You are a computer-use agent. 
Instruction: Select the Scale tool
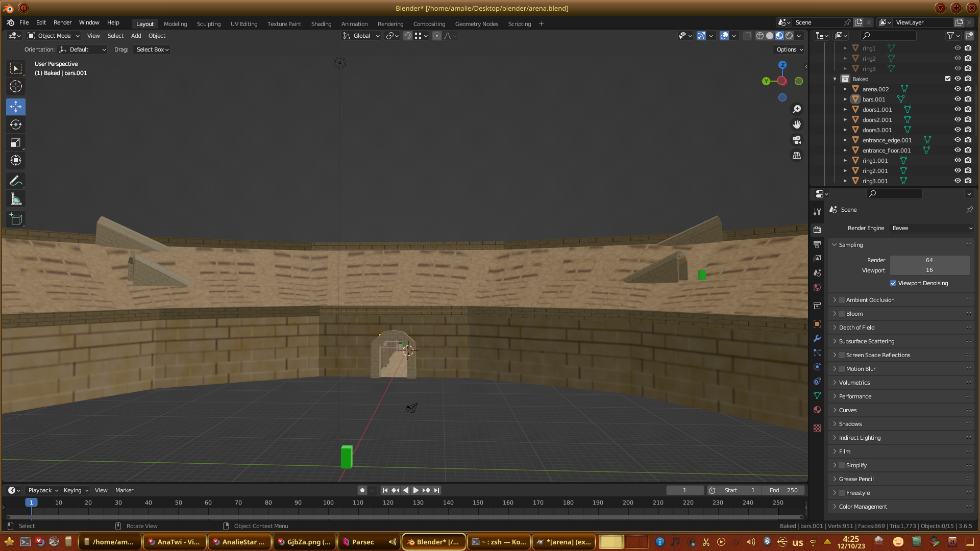click(16, 142)
